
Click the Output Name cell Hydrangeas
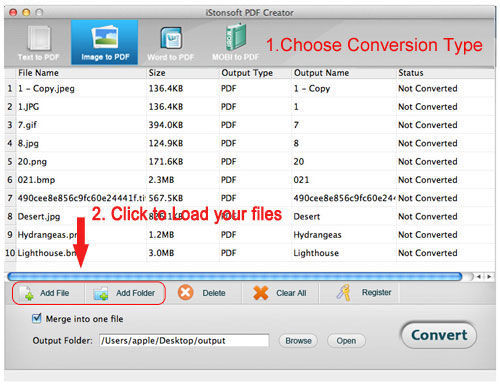pos(317,235)
